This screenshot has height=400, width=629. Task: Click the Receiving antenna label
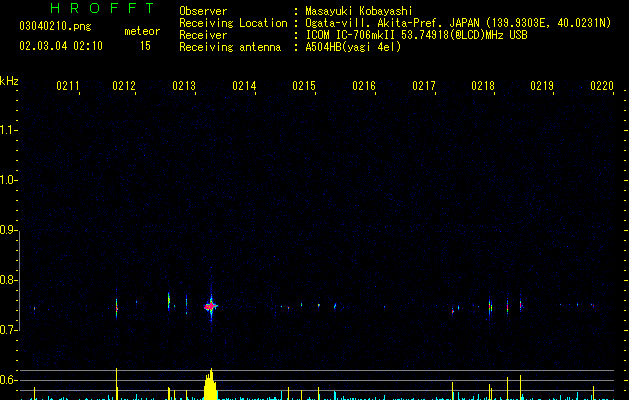click(230, 47)
